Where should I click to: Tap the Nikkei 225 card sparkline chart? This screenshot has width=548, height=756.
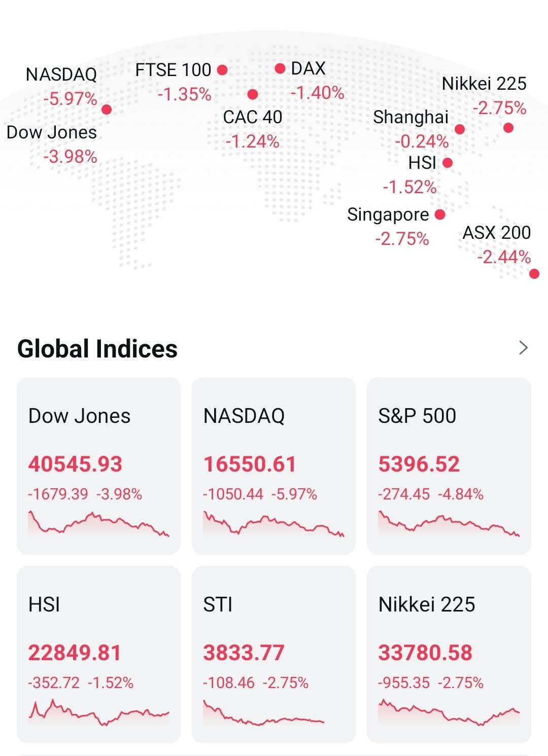point(449,712)
